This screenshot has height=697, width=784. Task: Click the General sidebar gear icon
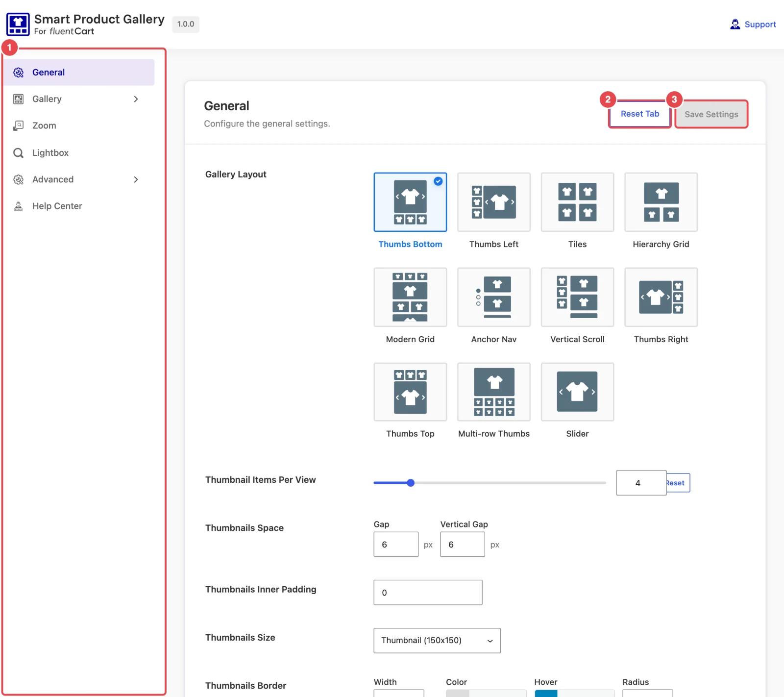point(19,73)
